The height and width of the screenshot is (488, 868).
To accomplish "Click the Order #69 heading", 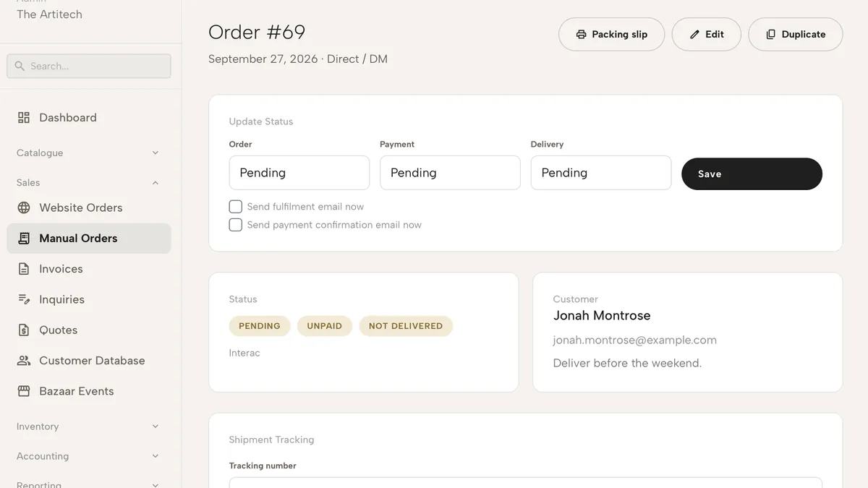I will 257,33.
